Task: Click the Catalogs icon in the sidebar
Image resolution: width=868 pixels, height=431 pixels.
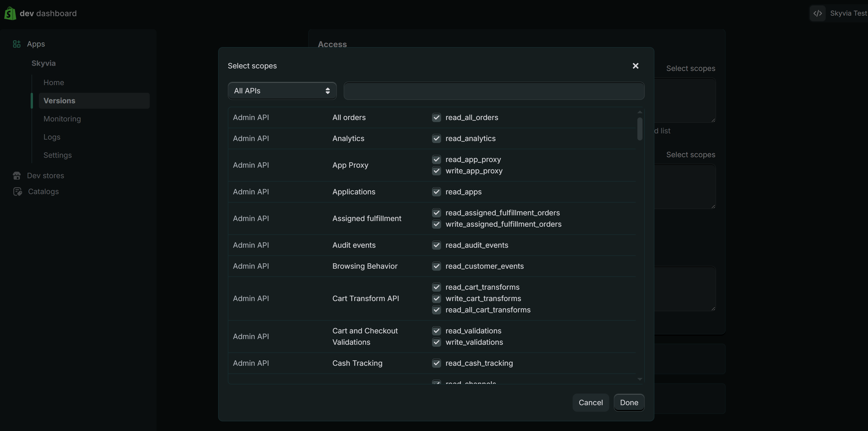Action: pyautogui.click(x=18, y=192)
